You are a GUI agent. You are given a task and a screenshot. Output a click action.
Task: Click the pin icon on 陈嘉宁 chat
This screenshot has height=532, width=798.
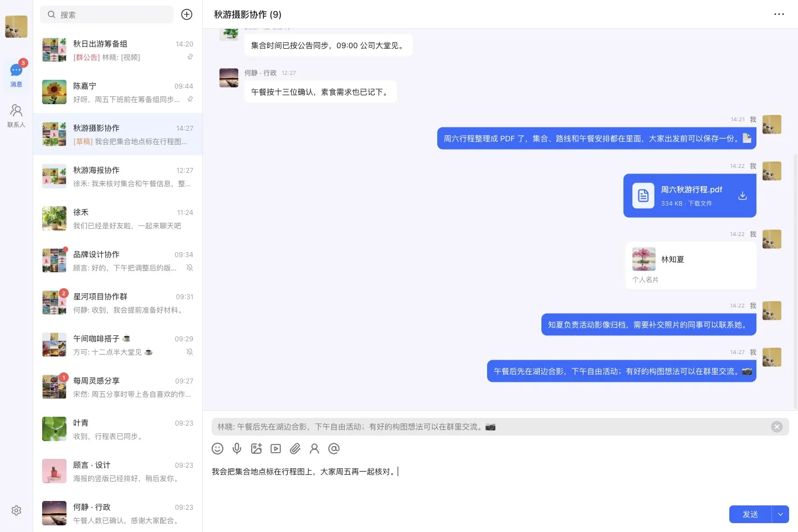point(190,99)
